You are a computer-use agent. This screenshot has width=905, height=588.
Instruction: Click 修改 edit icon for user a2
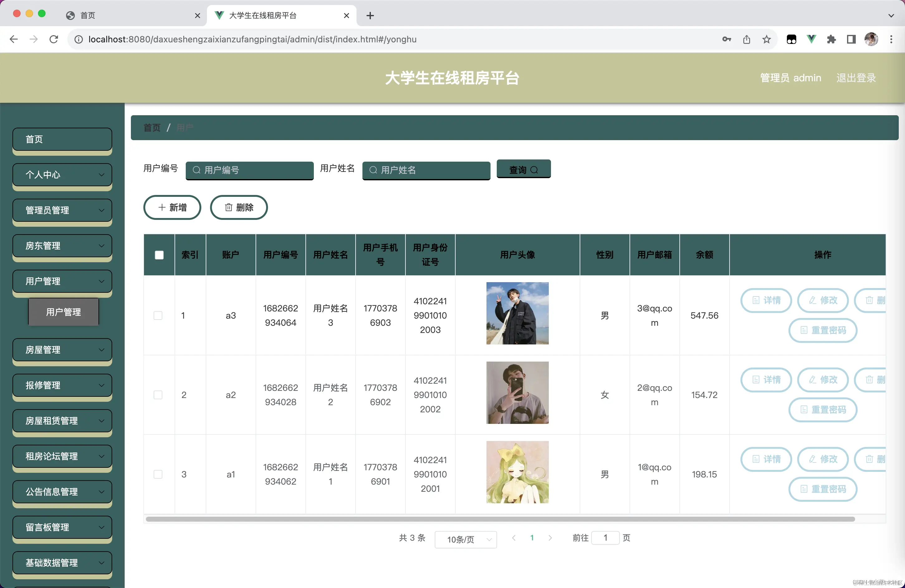click(x=822, y=380)
